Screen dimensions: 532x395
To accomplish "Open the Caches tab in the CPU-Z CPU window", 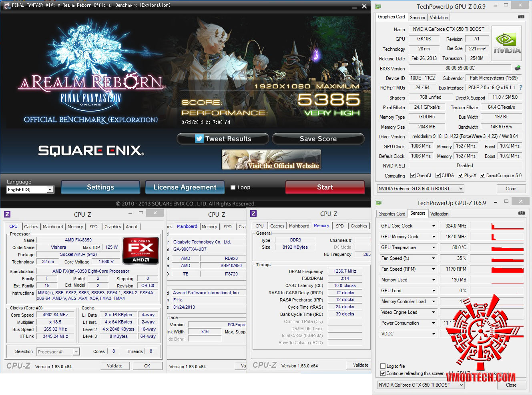I will pos(31,227).
